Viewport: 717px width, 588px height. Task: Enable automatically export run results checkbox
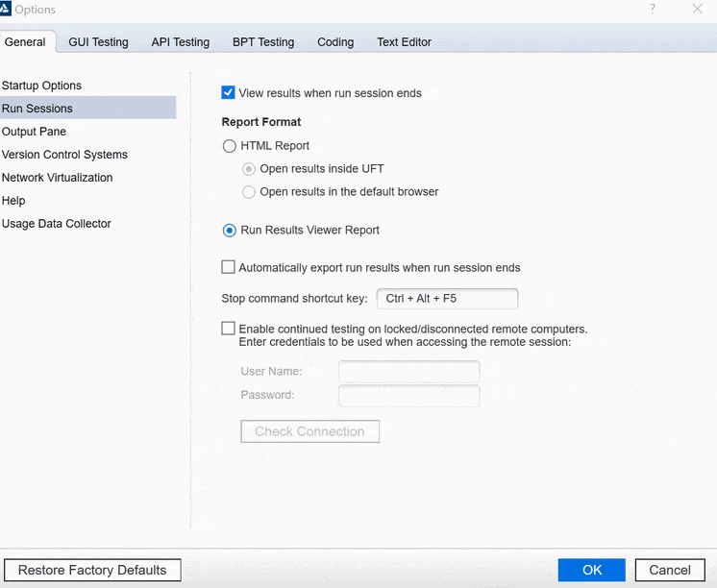click(x=229, y=268)
